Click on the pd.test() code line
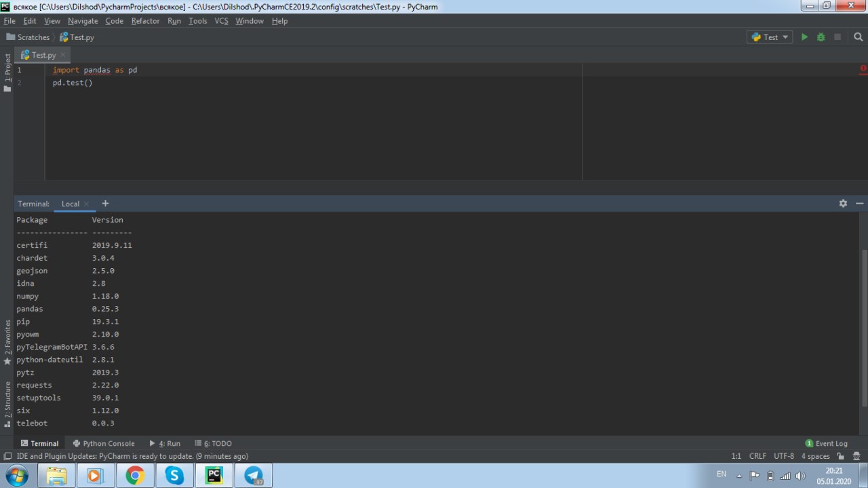Screen dimensions: 868x488 [x=73, y=83]
